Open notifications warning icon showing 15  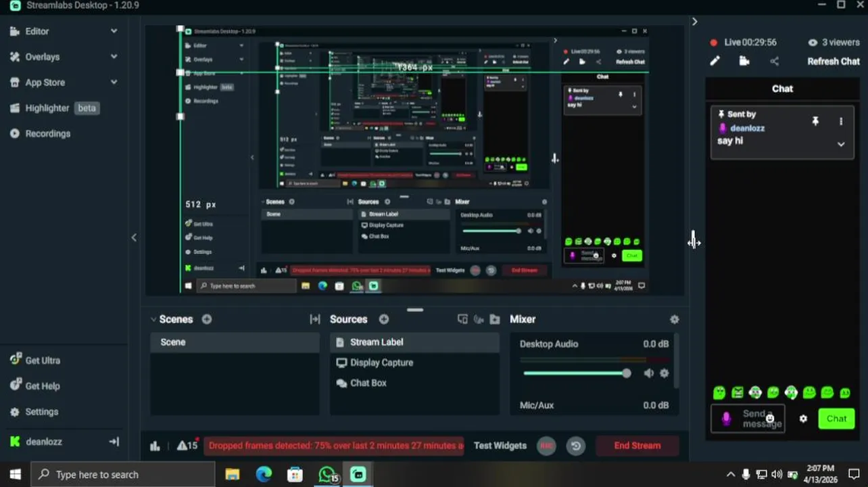click(187, 446)
